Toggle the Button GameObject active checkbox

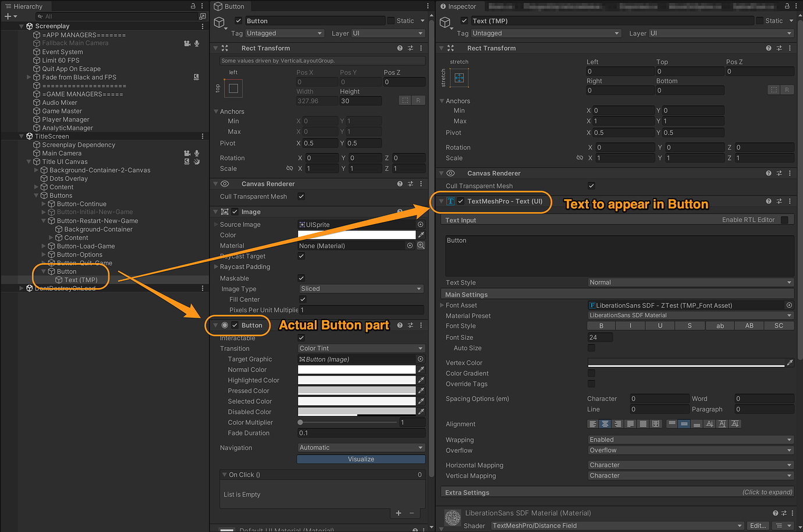click(x=238, y=21)
